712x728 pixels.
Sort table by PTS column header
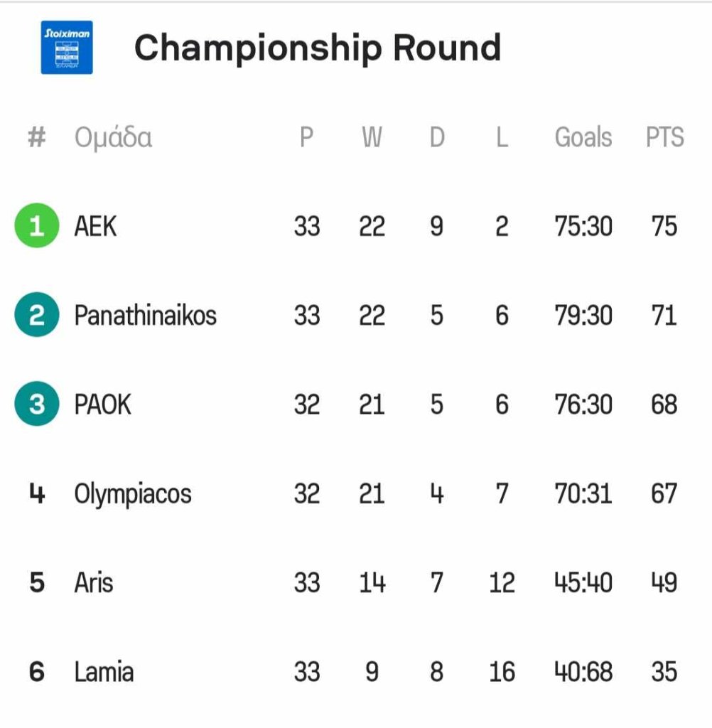(x=664, y=137)
